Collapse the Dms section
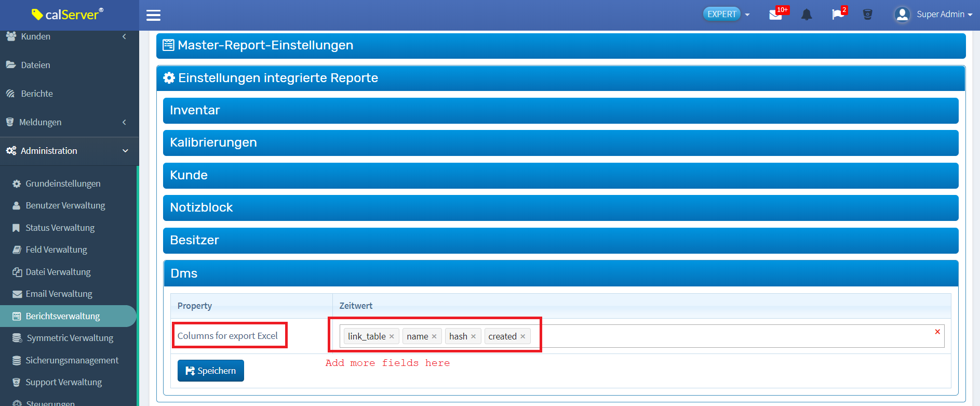 (561, 273)
